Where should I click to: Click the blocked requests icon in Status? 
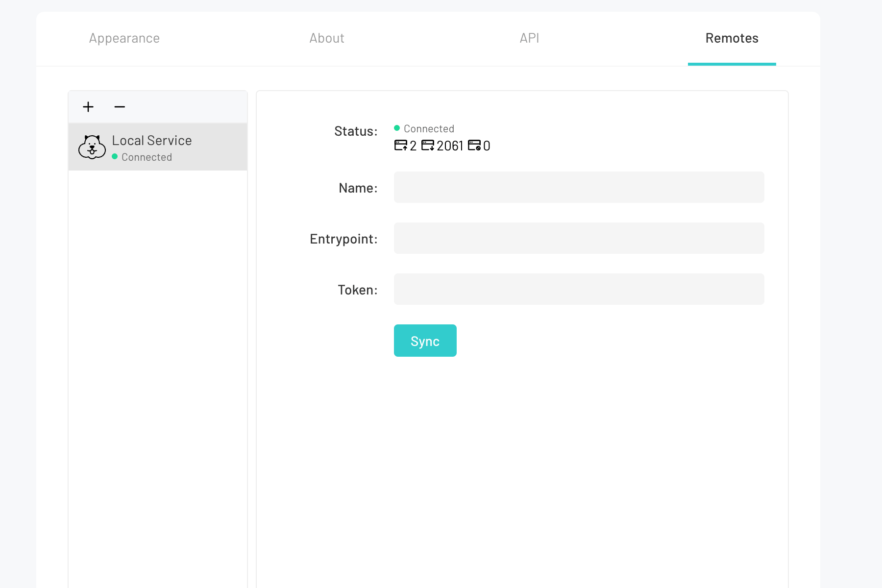click(474, 146)
